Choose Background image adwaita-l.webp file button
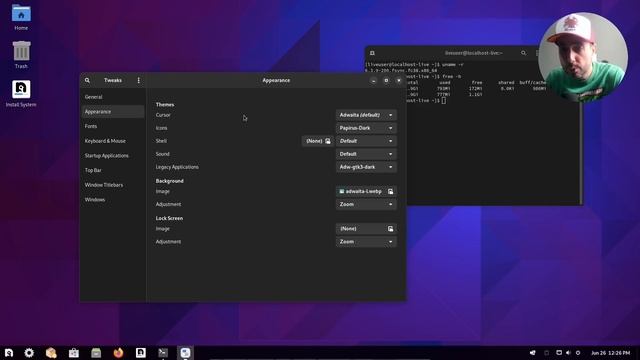 point(366,191)
